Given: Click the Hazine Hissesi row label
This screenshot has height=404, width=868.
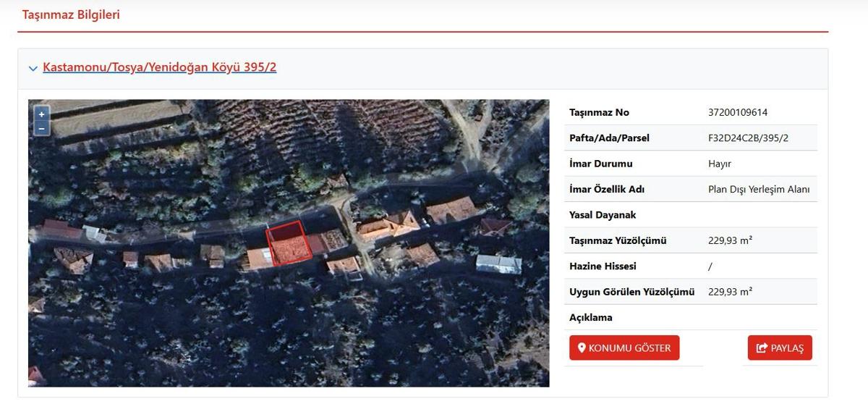Looking at the screenshot, I should [x=603, y=266].
